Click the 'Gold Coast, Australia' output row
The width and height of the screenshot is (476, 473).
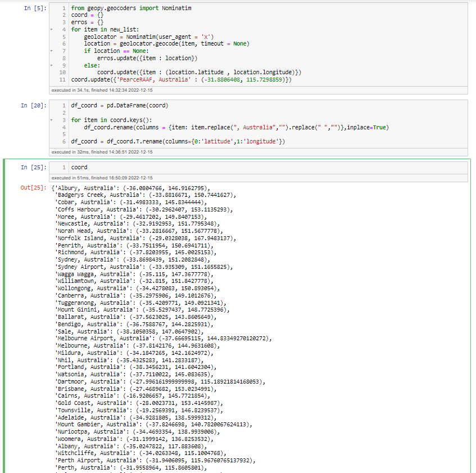(x=139, y=403)
